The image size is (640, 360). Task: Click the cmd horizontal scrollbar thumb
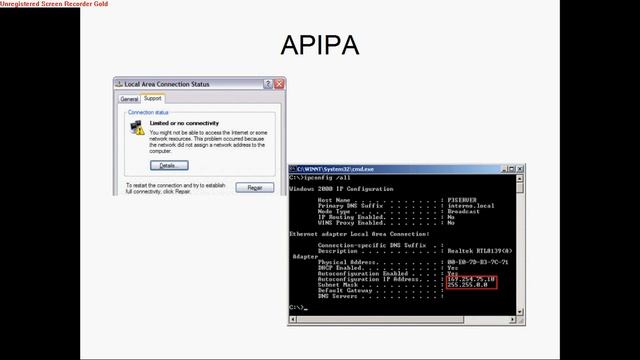[x=380, y=320]
